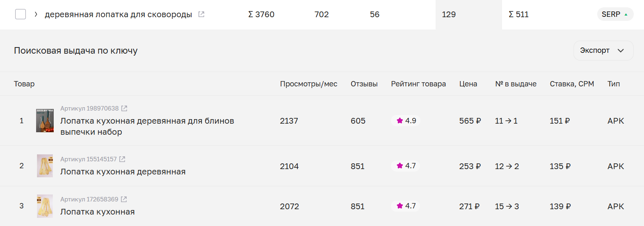Tick the checkbox for the keyword row
The height and width of the screenshot is (226, 644).
(21, 14)
